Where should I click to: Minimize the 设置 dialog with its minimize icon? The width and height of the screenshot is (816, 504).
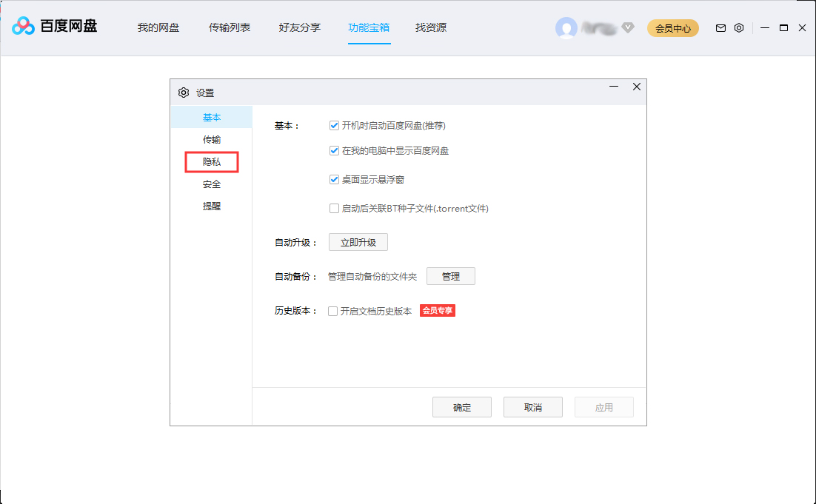pos(613,87)
